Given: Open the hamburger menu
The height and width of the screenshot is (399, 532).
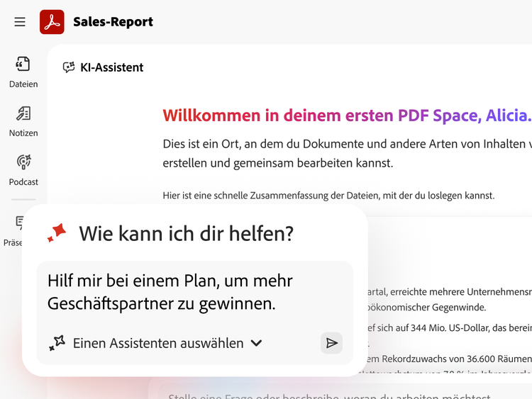Looking at the screenshot, I should 20,22.
